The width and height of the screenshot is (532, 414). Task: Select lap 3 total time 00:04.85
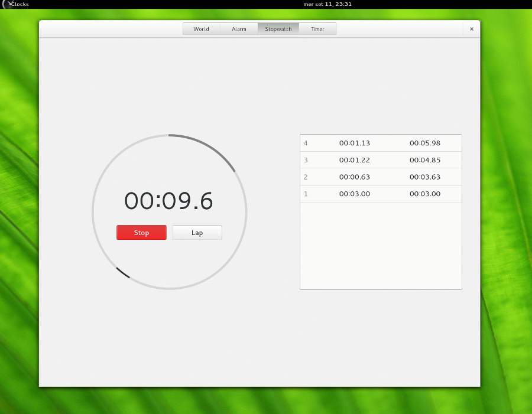tap(425, 160)
